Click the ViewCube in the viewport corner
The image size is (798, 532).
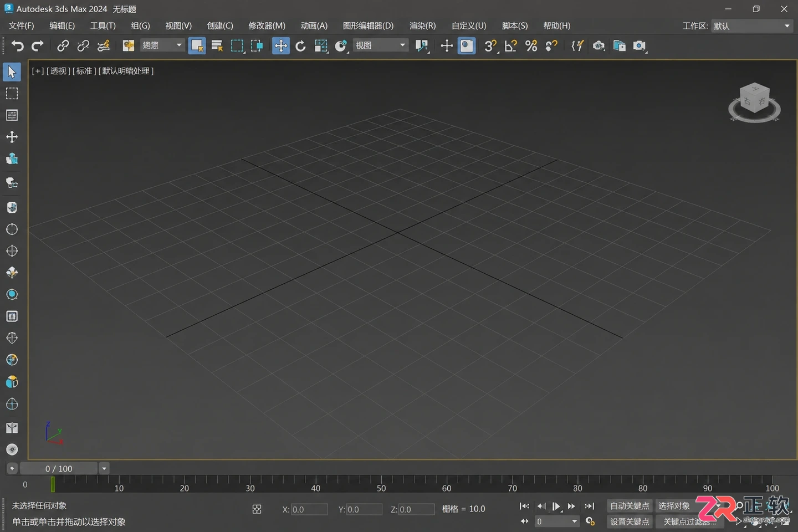[x=754, y=103]
